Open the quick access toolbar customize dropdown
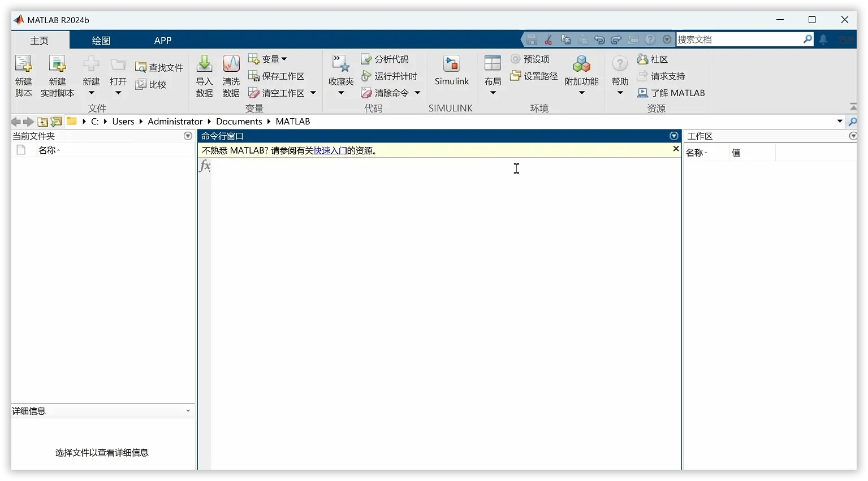The width and height of the screenshot is (868, 481). coord(667,40)
